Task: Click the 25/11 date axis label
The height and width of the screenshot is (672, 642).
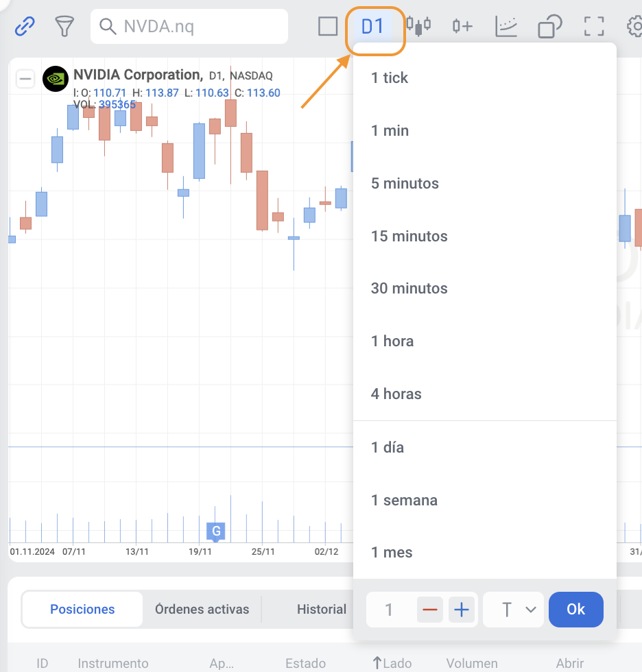Action: tap(263, 551)
